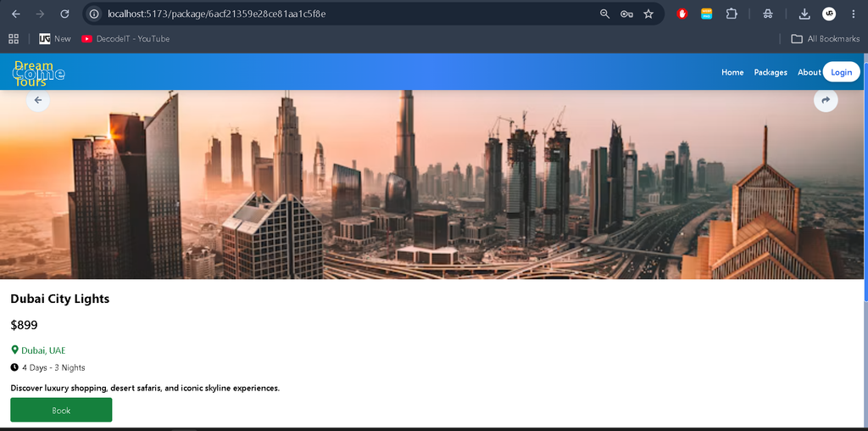View site information icon in address bar
The image size is (868, 431).
point(95,14)
